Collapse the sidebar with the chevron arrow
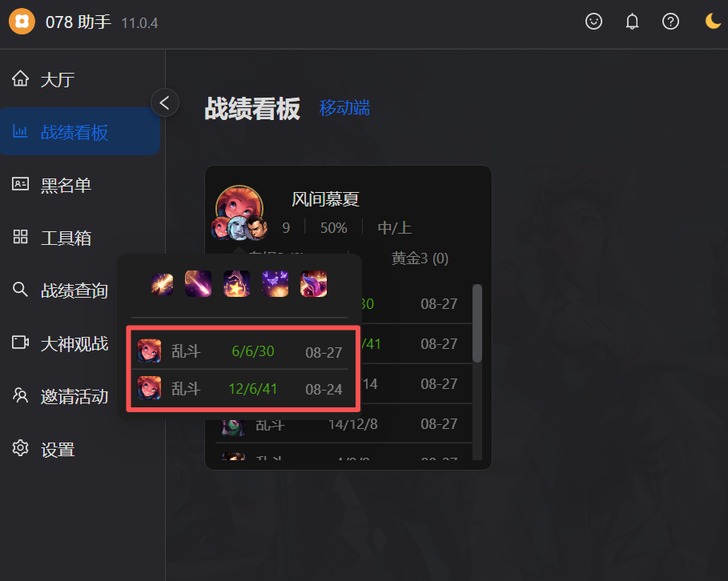The image size is (728, 581). 165,102
